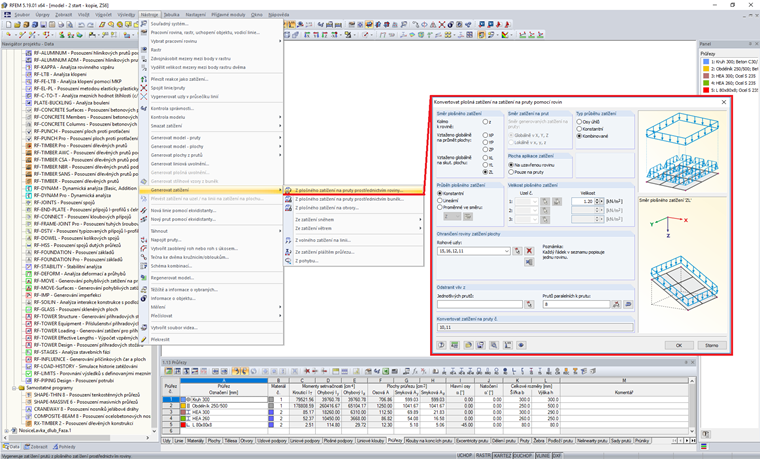Click the last icon right of parallel members field

(x=628, y=304)
